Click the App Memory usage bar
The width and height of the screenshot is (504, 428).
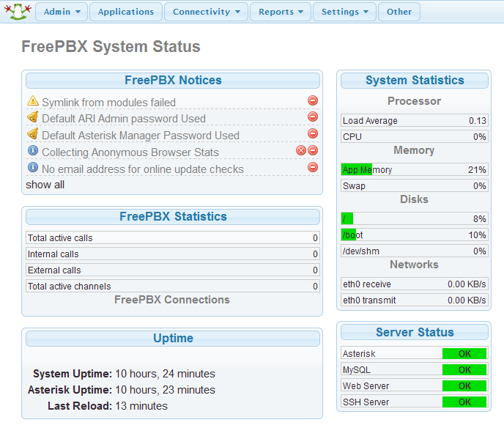pos(415,169)
